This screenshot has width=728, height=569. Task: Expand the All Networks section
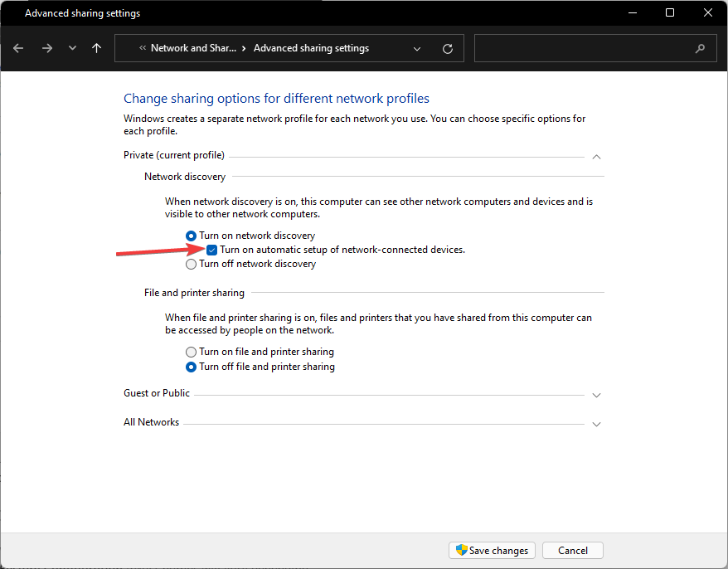coord(596,424)
